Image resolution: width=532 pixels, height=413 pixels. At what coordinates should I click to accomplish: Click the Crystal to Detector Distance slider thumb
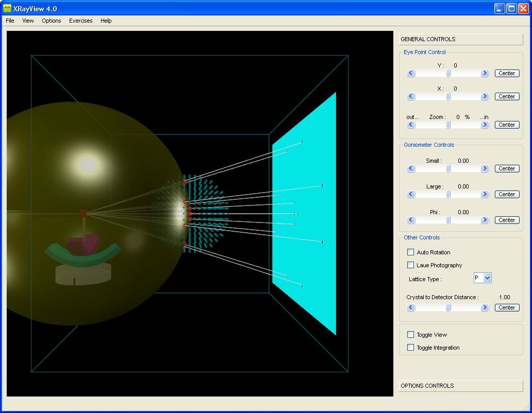coord(448,307)
